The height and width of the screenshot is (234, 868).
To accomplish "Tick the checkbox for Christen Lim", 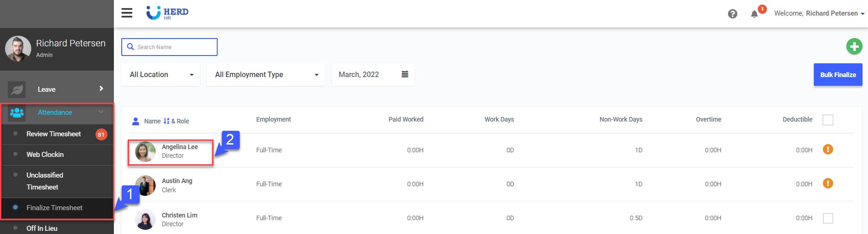I will point(828,218).
